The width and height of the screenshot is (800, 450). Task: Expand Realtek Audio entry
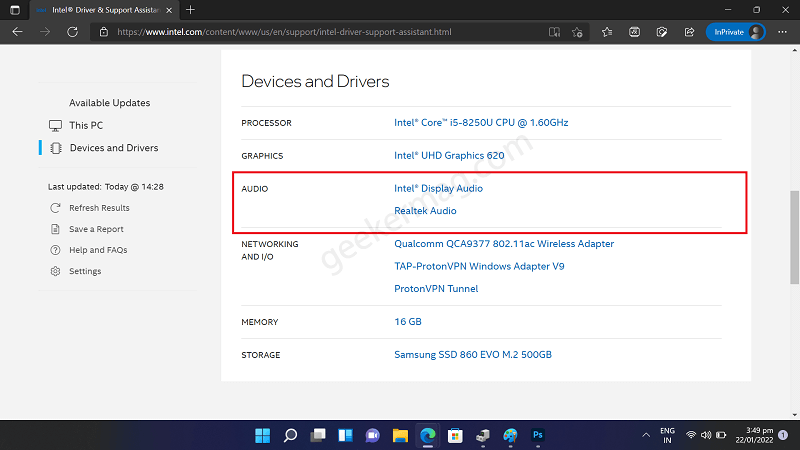coord(425,211)
